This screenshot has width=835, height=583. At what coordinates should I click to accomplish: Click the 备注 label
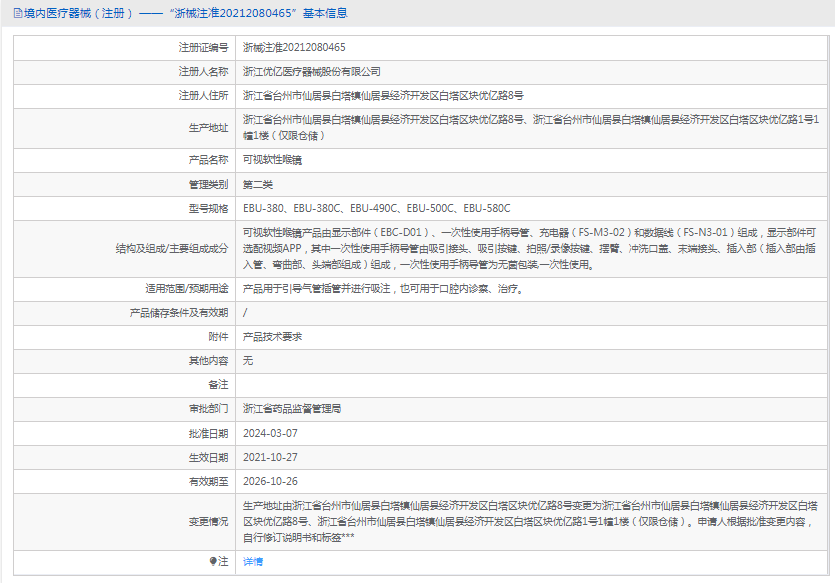[218, 384]
